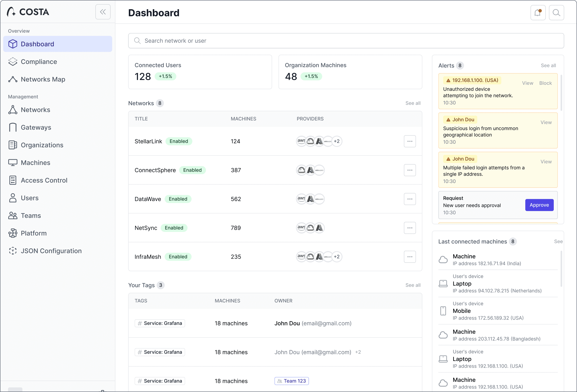Click AWS provider icon in StellarLink row
577x392 pixels.
[301, 141]
